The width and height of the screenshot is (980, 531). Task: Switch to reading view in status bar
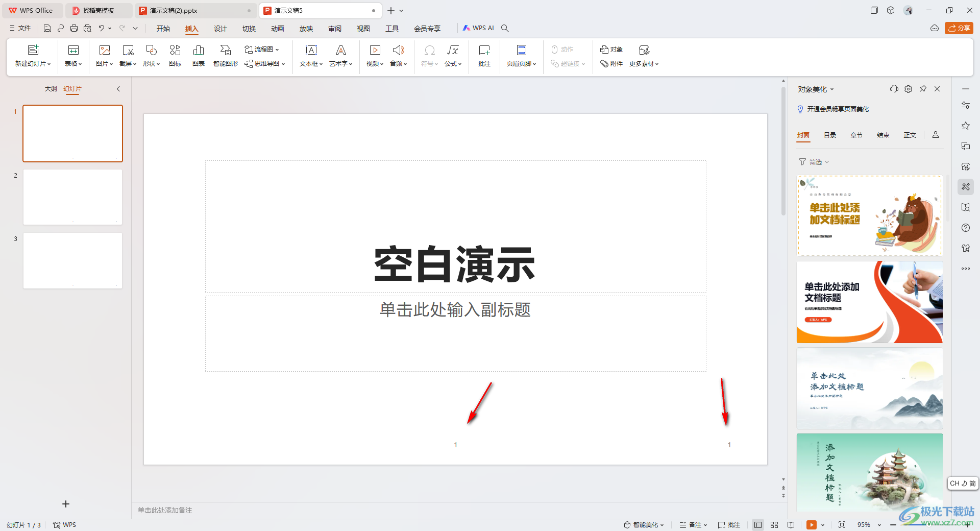click(x=791, y=525)
